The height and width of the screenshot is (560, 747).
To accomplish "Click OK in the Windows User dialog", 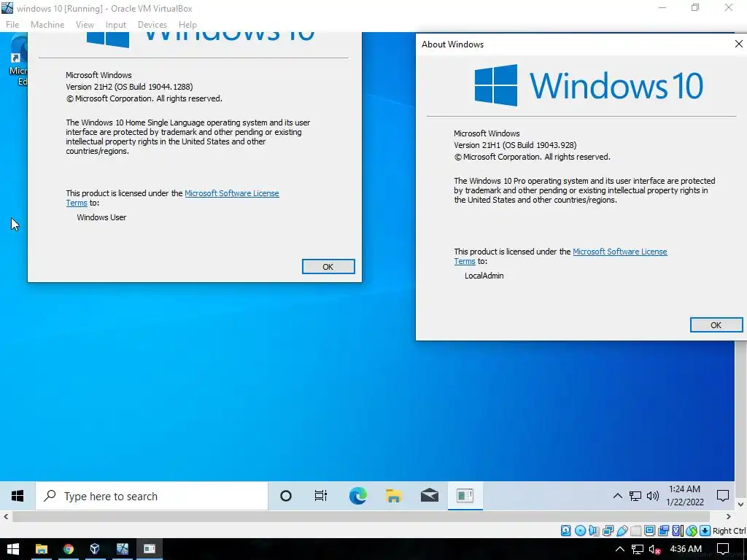I will pyautogui.click(x=328, y=267).
